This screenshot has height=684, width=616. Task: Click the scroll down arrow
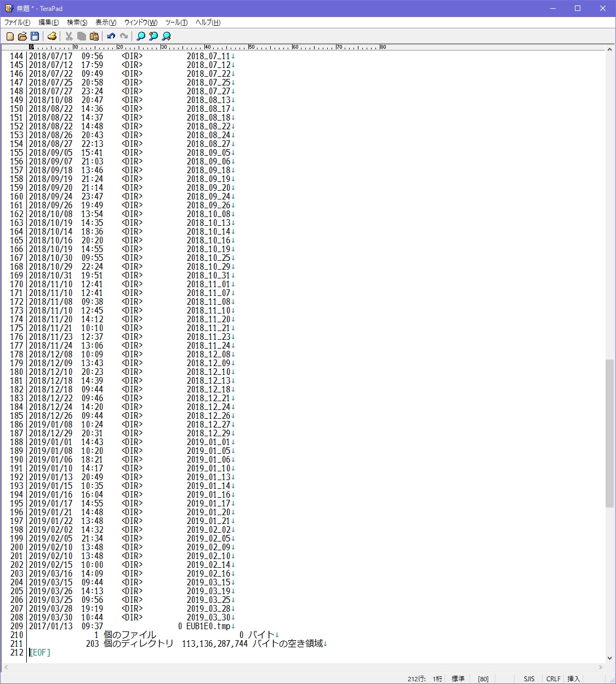609,658
